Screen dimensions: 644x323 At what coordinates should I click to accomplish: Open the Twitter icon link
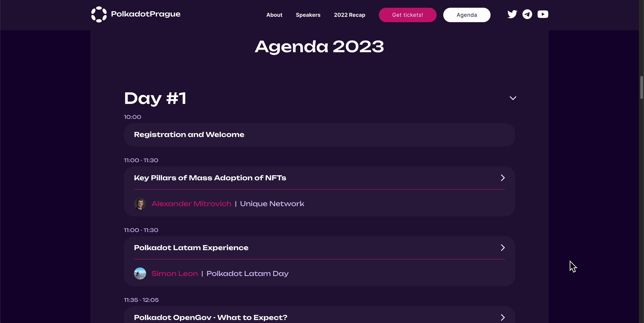tap(512, 14)
